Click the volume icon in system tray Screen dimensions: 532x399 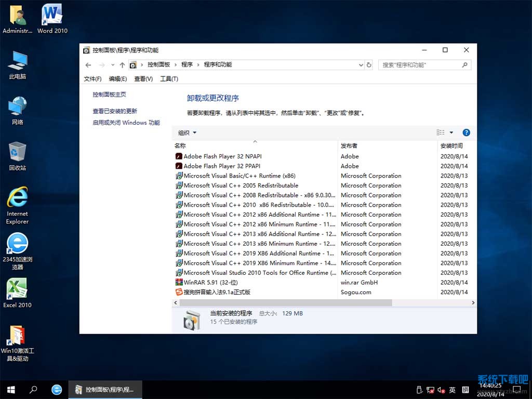(441, 390)
